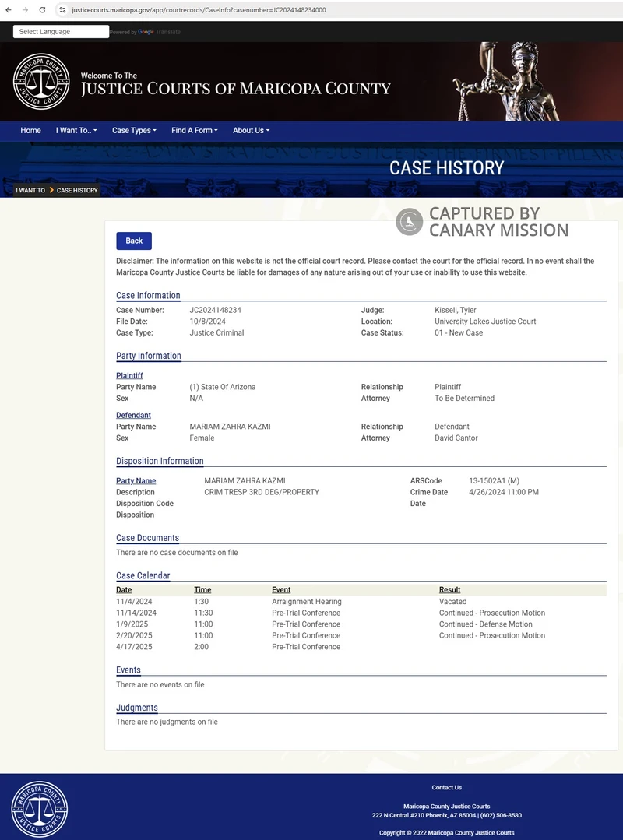Click the Back button
This screenshot has height=840, width=623.
click(134, 241)
